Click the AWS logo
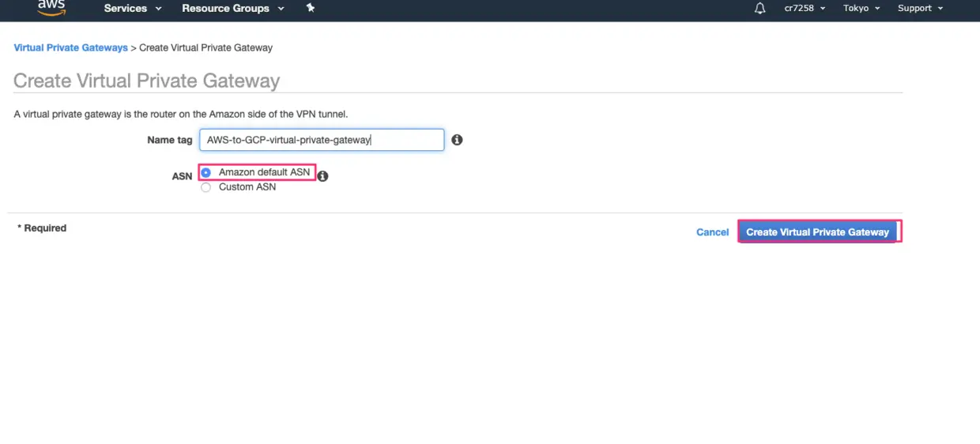 click(x=51, y=7)
